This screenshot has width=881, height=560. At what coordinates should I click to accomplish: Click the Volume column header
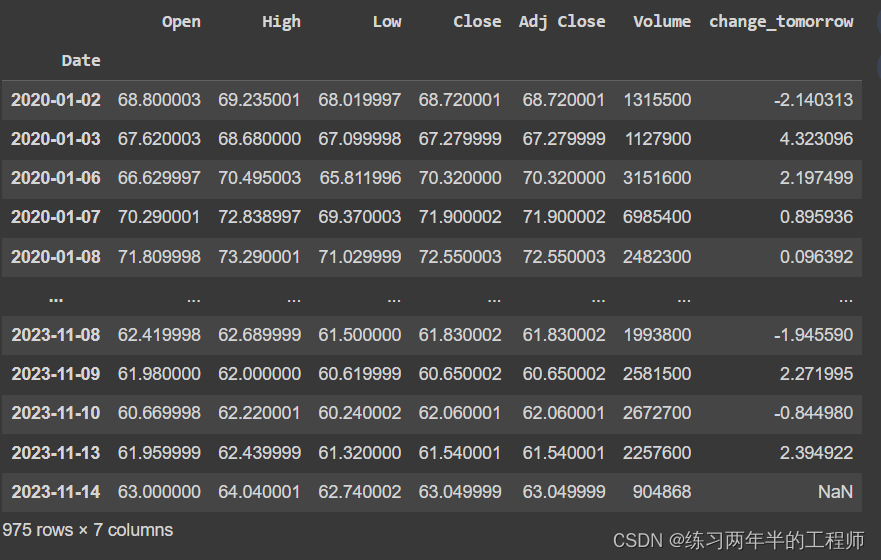tap(662, 22)
